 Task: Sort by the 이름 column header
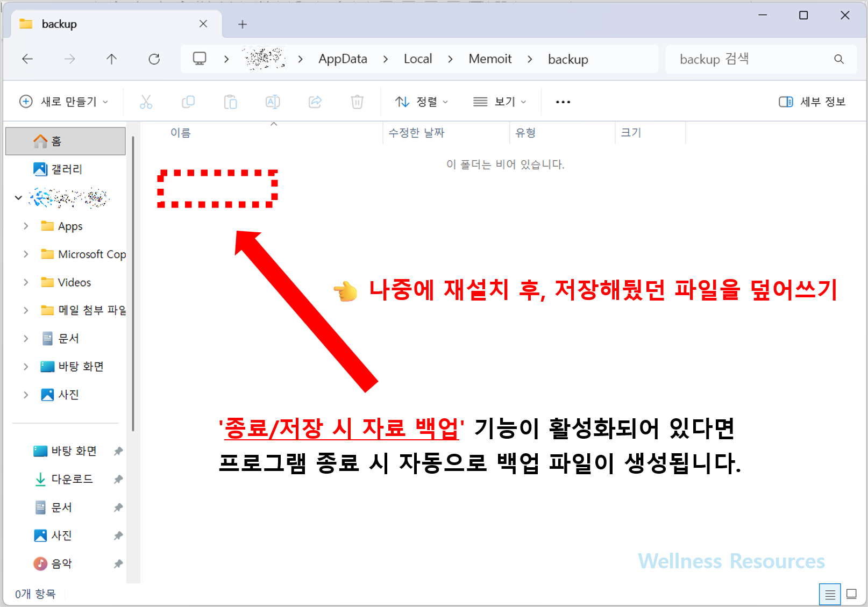[181, 133]
